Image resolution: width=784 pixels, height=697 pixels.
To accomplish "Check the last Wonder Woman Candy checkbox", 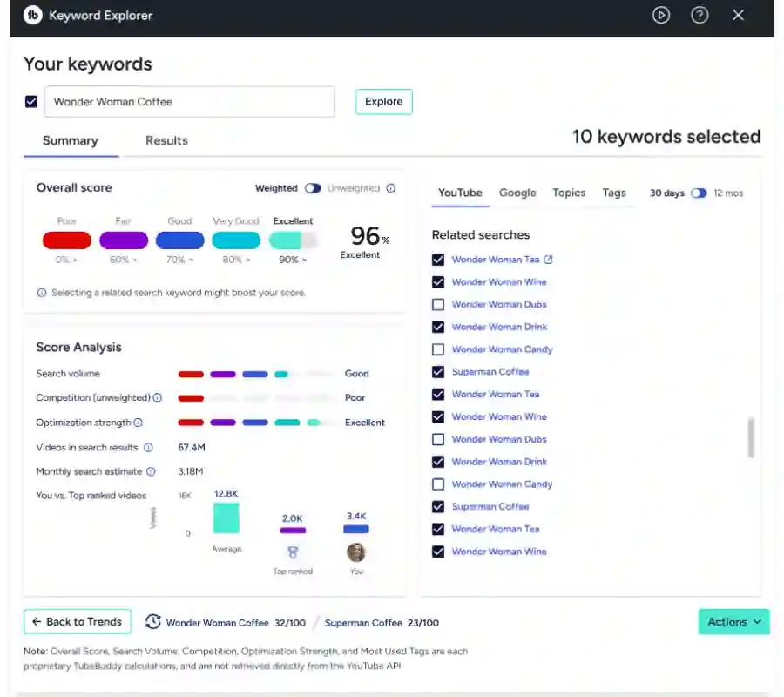I will tap(438, 484).
